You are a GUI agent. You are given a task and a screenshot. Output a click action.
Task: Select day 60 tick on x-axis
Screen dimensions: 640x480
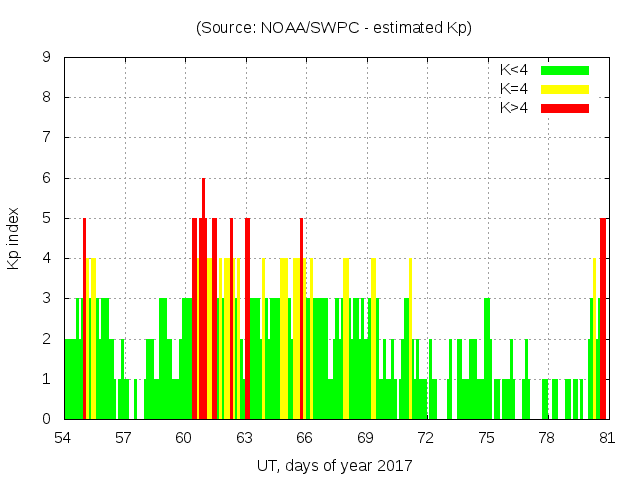(184, 438)
